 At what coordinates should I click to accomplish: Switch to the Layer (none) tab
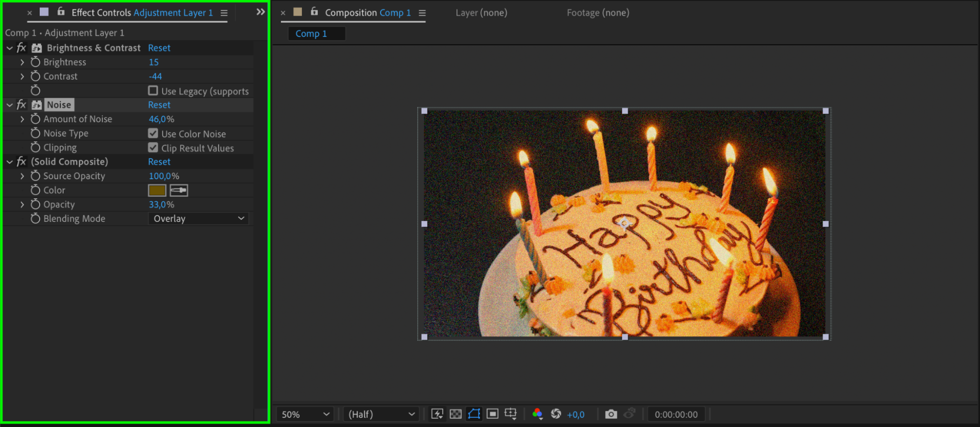pyautogui.click(x=481, y=13)
